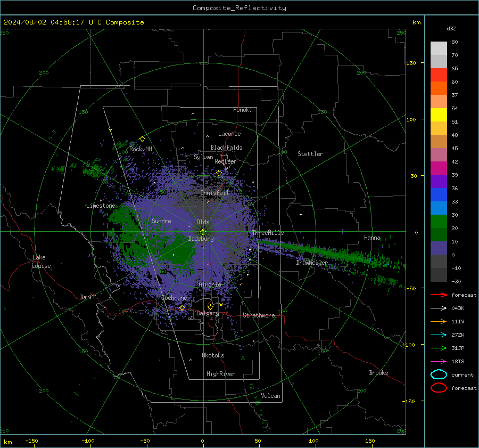Select the orange 111V arrow icon
This screenshot has height=448, width=479.
click(x=439, y=321)
